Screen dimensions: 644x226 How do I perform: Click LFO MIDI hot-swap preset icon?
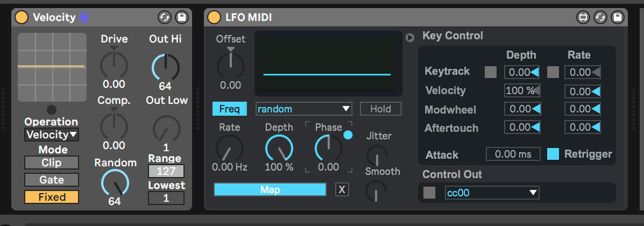[x=600, y=17]
